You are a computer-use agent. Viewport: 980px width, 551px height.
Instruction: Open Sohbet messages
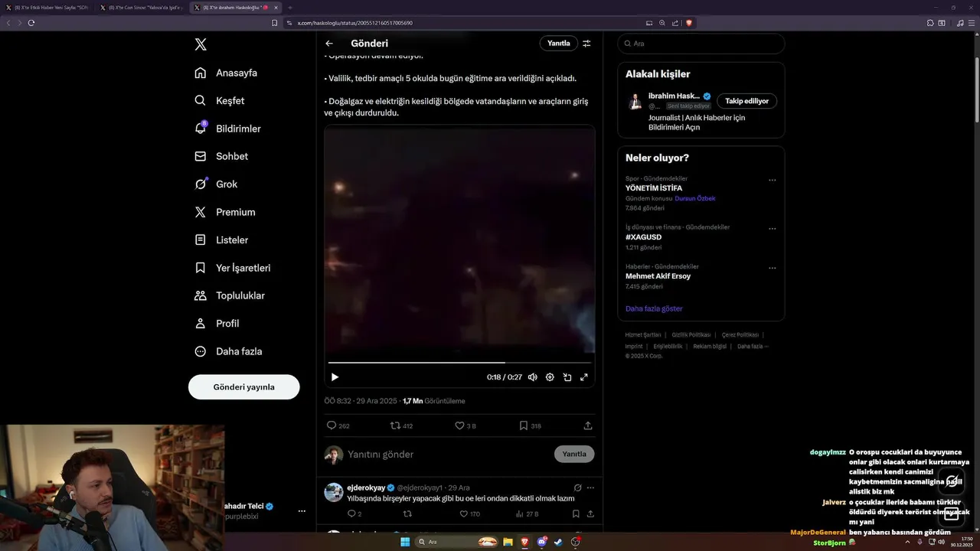(x=222, y=156)
